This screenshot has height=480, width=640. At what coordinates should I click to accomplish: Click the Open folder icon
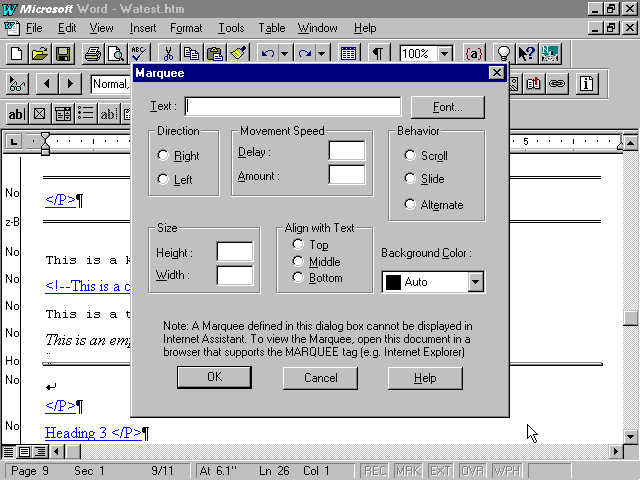pos(39,53)
